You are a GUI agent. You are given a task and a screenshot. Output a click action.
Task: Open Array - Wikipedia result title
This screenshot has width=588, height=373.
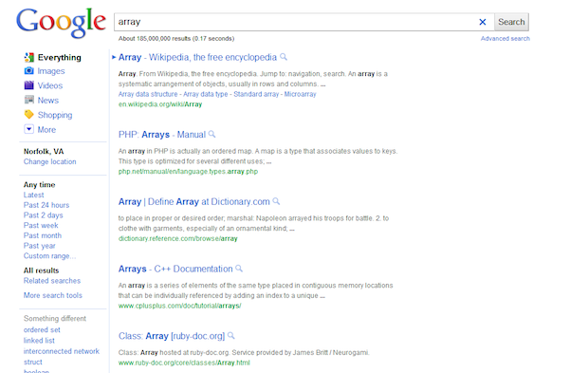pyautogui.click(x=197, y=57)
